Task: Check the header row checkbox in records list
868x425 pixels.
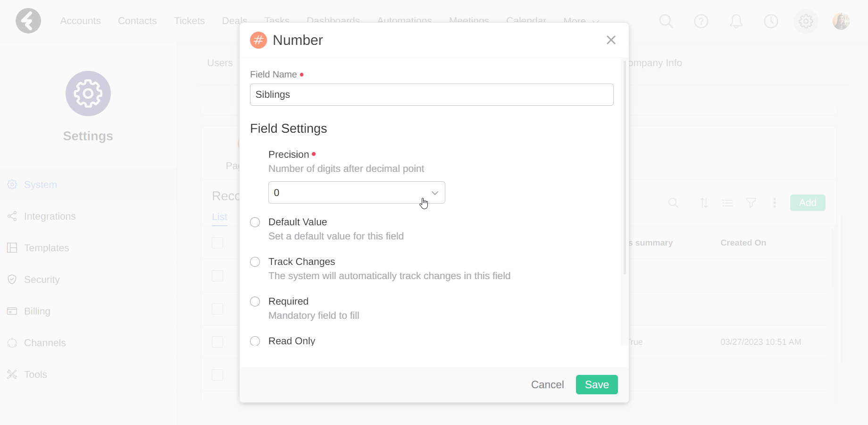Action: point(217,243)
